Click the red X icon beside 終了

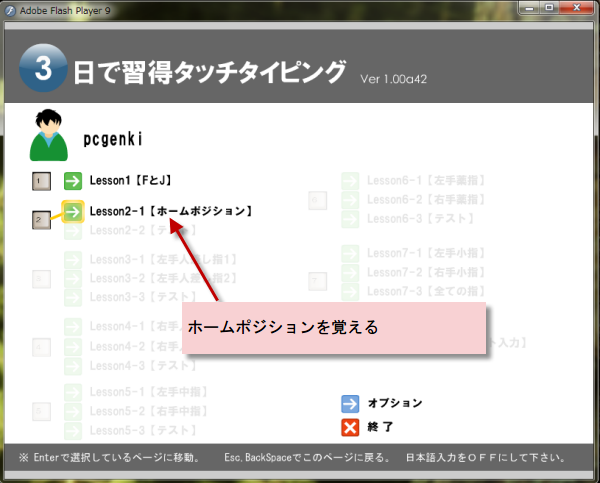[x=350, y=427]
